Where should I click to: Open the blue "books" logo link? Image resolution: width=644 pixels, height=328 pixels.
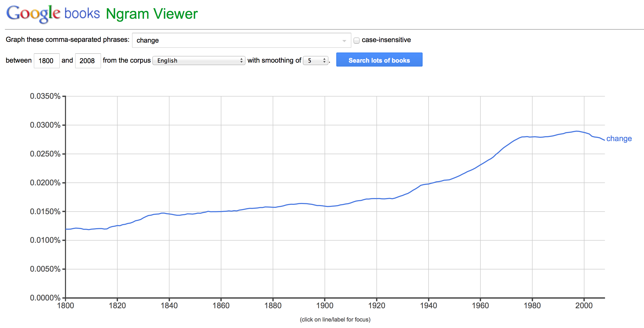click(x=82, y=14)
